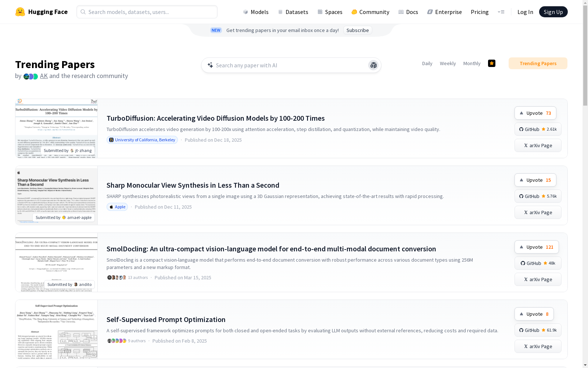Screen dimensions: 588x368
Task: Open the Models menu item
Action: [256, 12]
